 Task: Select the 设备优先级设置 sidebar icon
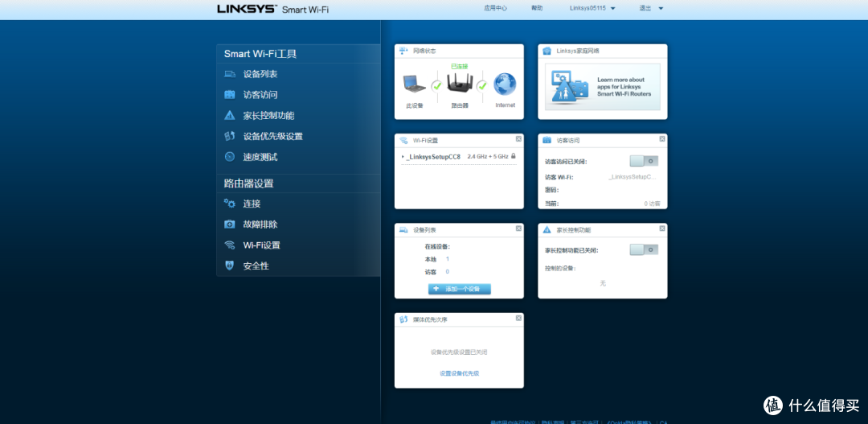(x=229, y=136)
